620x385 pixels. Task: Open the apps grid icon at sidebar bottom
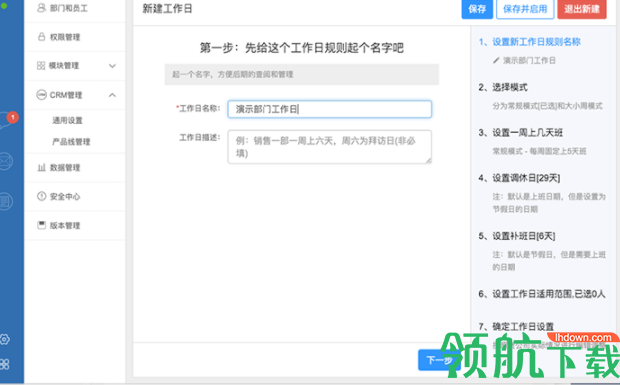click(5, 364)
